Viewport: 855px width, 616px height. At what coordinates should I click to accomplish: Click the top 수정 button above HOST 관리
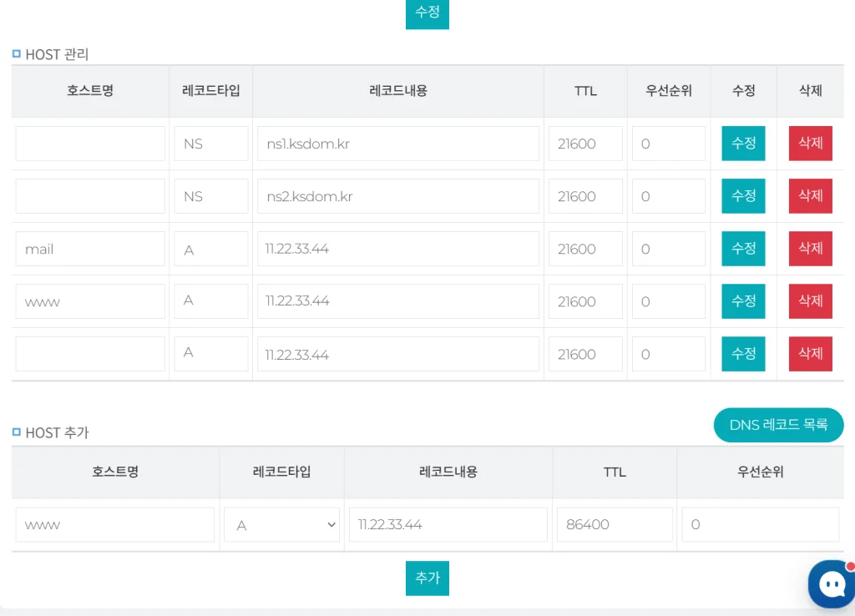(427, 14)
